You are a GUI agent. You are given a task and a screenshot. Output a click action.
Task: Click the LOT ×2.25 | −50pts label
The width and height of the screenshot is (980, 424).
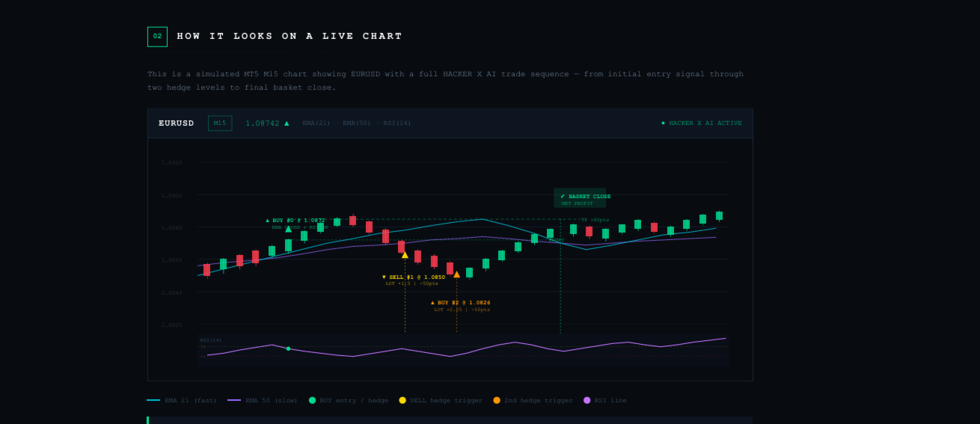(x=462, y=310)
